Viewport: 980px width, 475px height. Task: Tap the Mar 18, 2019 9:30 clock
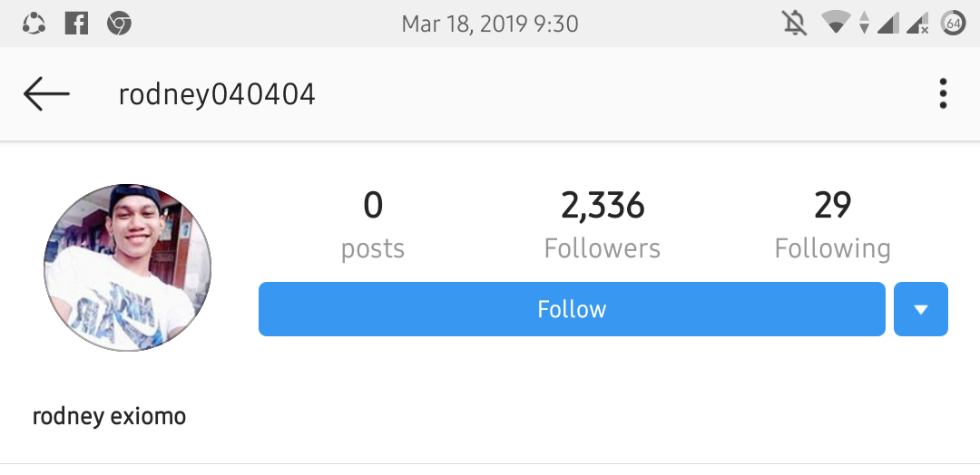coord(490,24)
